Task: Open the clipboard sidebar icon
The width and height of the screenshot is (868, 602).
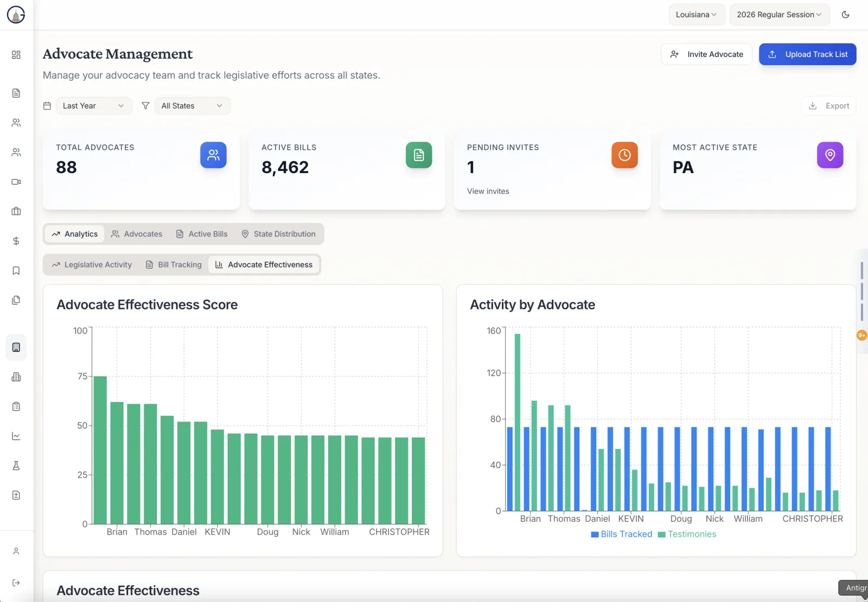Action: pyautogui.click(x=16, y=407)
